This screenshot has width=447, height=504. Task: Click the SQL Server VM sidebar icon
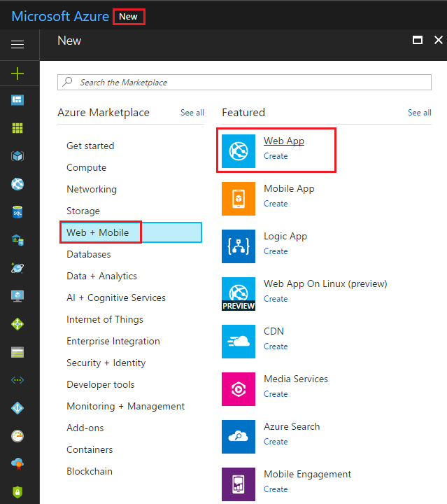click(x=17, y=240)
